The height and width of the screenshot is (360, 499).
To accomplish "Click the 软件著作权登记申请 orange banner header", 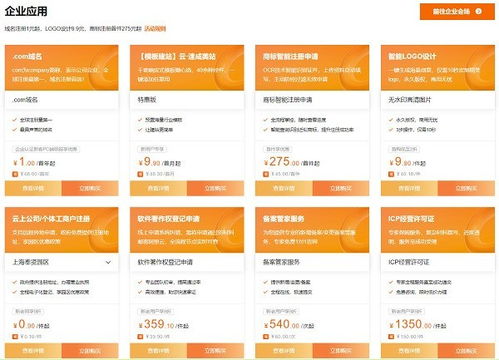I will pos(187,230).
